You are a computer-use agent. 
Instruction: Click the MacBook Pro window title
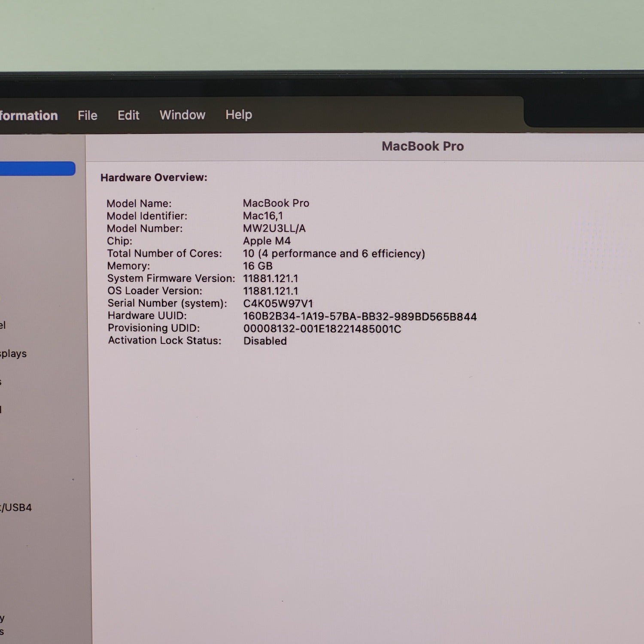422,146
